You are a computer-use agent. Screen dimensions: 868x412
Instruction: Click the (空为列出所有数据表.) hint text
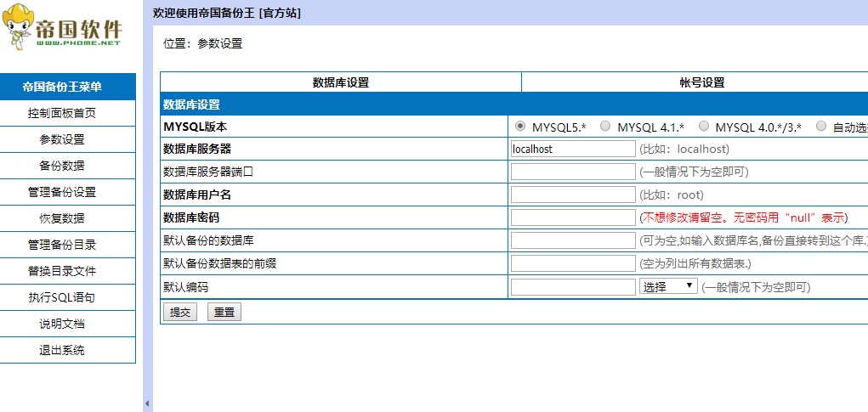[x=695, y=263]
